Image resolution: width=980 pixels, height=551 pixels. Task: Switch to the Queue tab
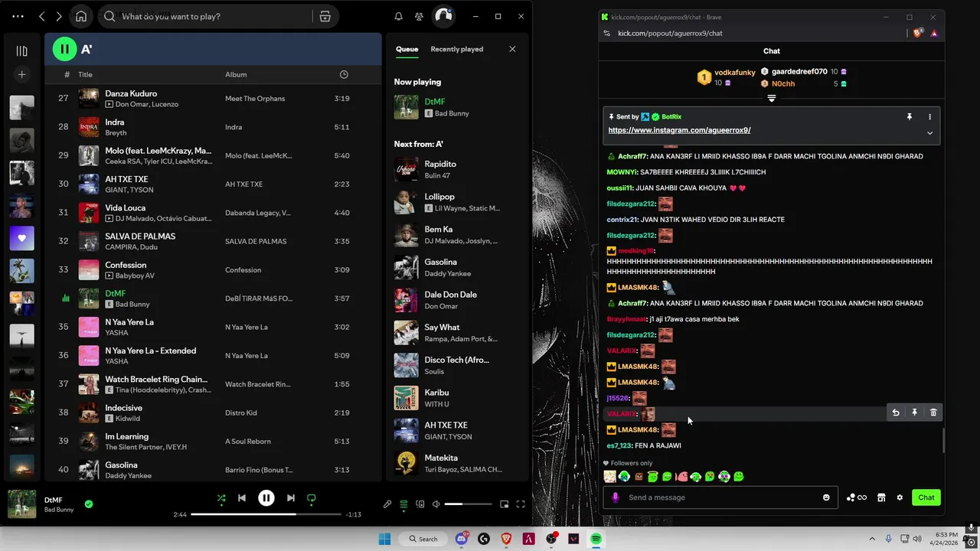[407, 49]
